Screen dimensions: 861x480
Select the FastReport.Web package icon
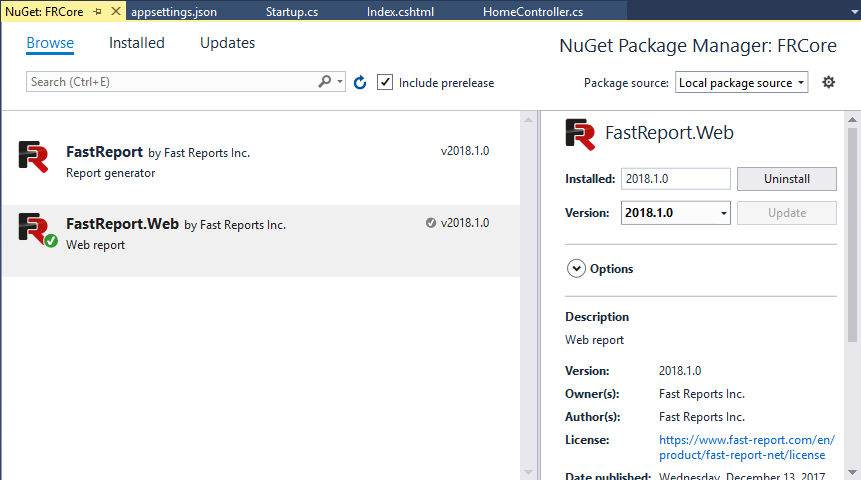[x=36, y=229]
